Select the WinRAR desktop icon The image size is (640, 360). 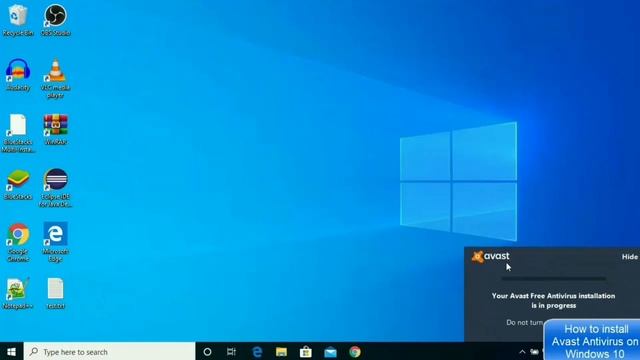pyautogui.click(x=56, y=129)
